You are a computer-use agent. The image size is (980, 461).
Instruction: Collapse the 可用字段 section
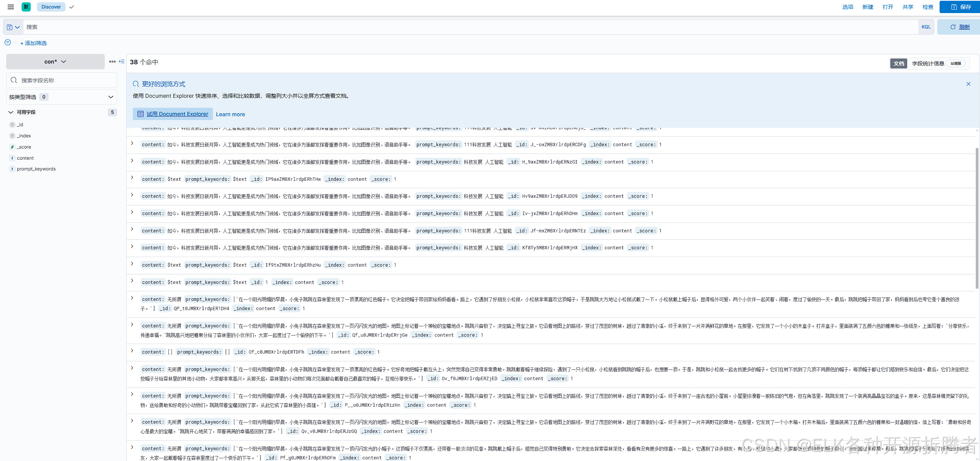tap(11, 112)
